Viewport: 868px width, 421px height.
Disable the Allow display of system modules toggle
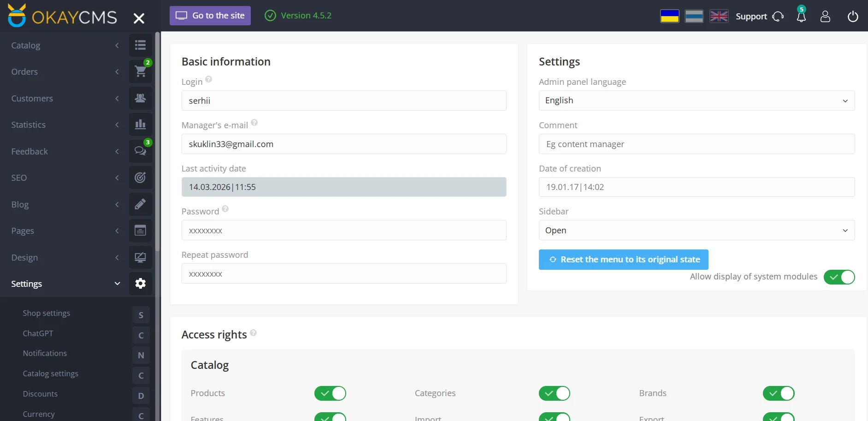point(839,277)
